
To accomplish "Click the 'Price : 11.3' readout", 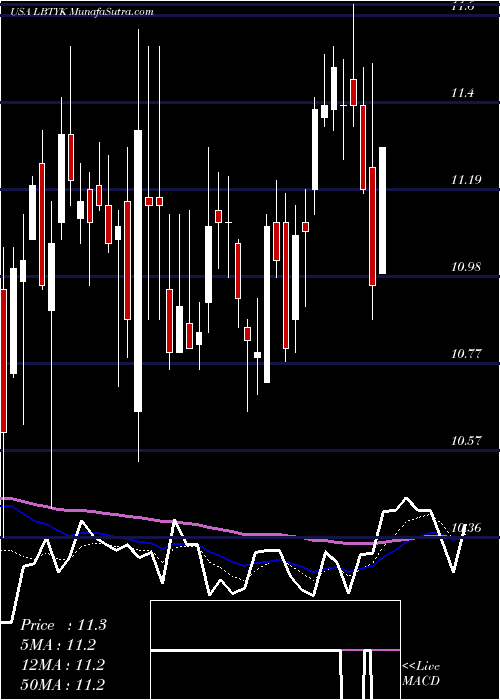I will [x=63, y=625].
